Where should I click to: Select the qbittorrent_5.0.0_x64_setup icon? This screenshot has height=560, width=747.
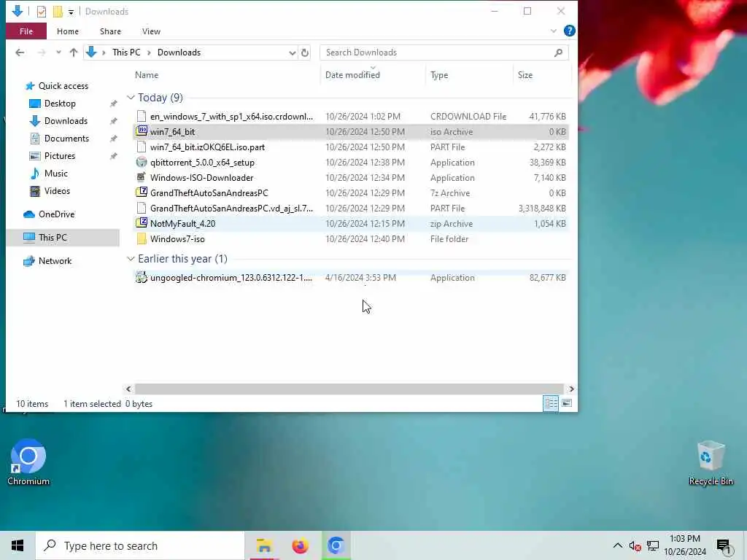tap(142, 162)
